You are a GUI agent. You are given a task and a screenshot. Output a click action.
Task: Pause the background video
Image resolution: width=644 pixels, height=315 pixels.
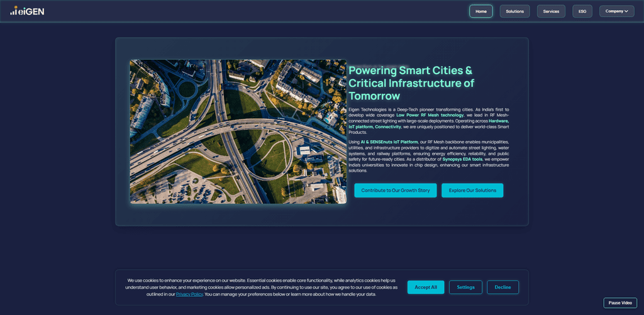coord(620,302)
